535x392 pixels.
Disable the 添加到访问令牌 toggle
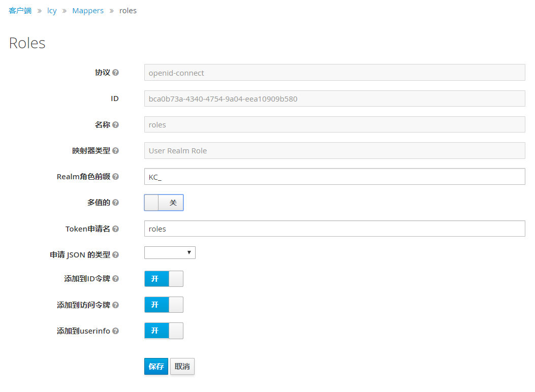(164, 305)
